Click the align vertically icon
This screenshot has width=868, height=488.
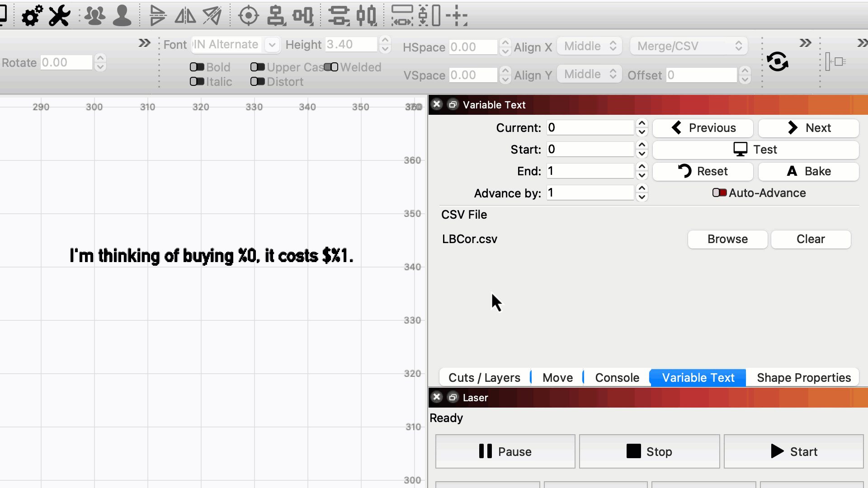pos(276,16)
